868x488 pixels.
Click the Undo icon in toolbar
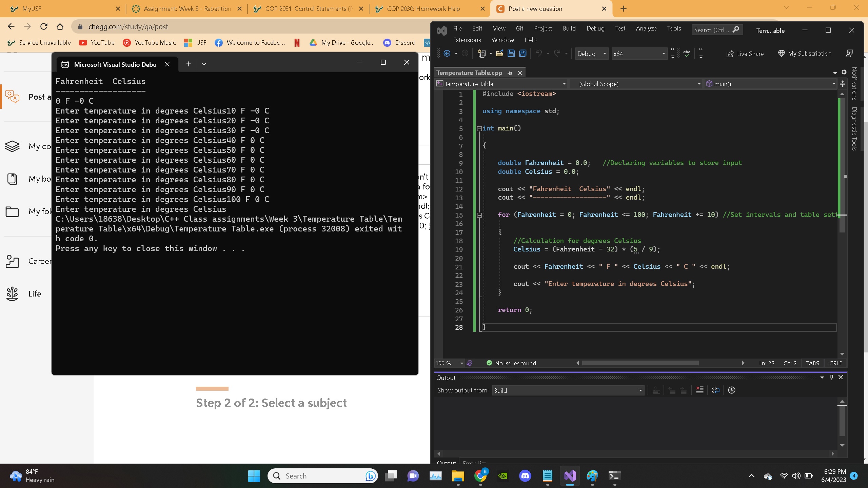[x=539, y=54]
